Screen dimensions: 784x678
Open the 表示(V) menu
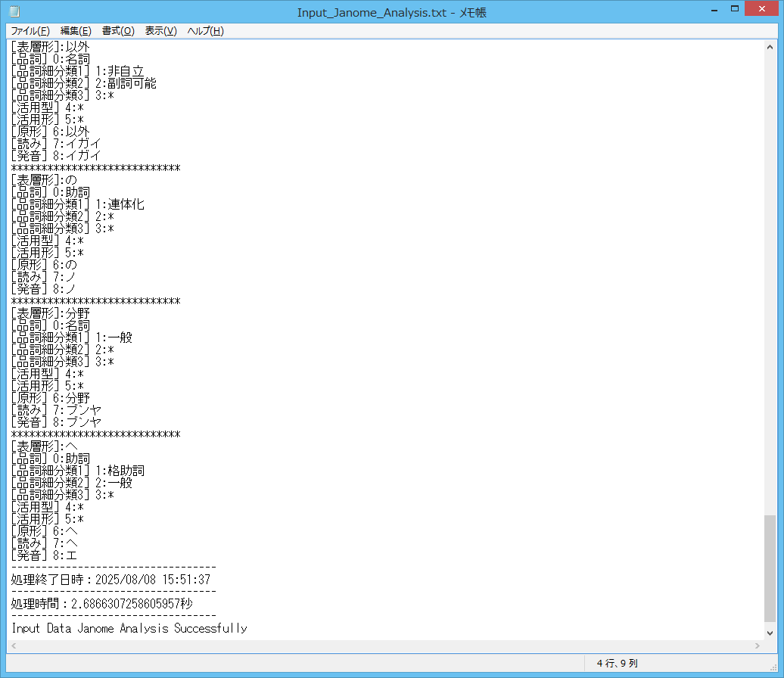tap(160, 31)
